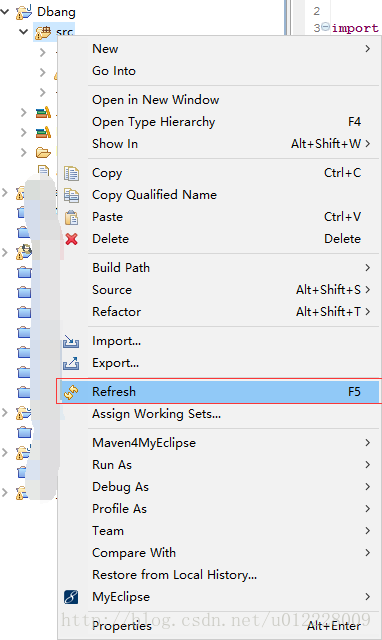The height and width of the screenshot is (640, 382).
Task: Select the Delete menu entry
Action: 218,239
